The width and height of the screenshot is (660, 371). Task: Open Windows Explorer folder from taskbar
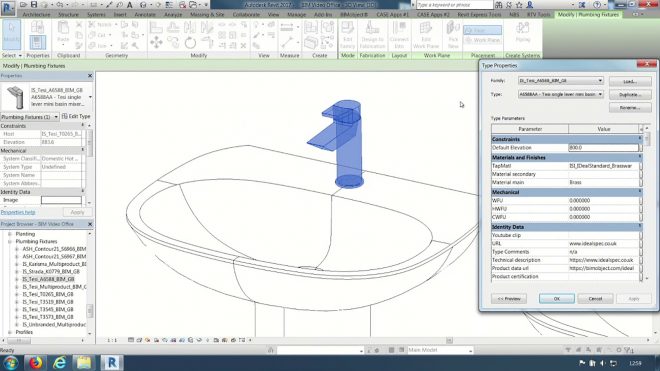point(84,363)
